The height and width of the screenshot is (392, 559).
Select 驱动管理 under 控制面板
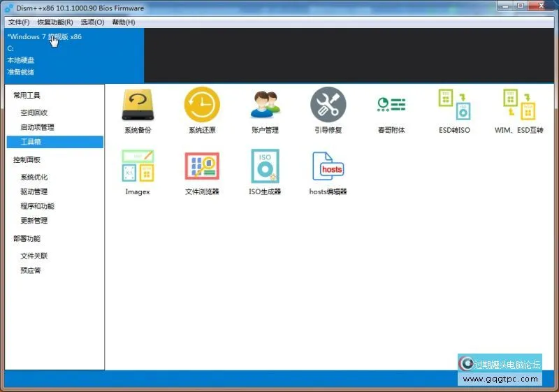click(x=34, y=191)
